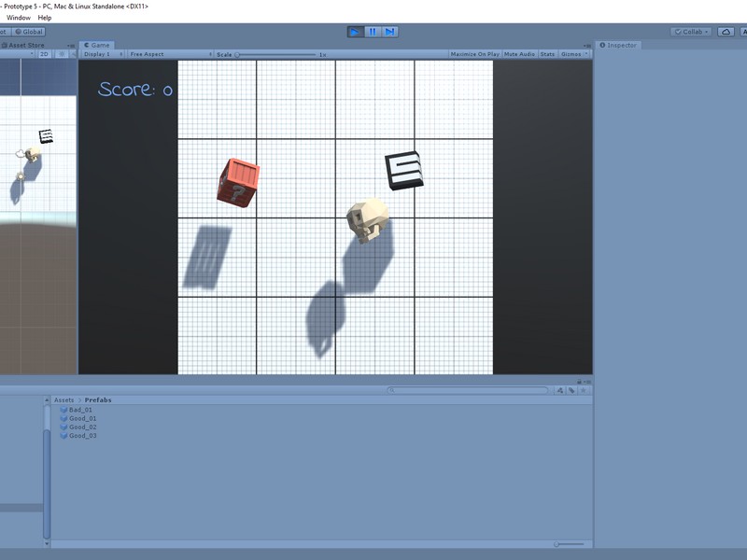Select the Good_02 prefab
Viewport: 747px width, 560px height.
(82, 427)
